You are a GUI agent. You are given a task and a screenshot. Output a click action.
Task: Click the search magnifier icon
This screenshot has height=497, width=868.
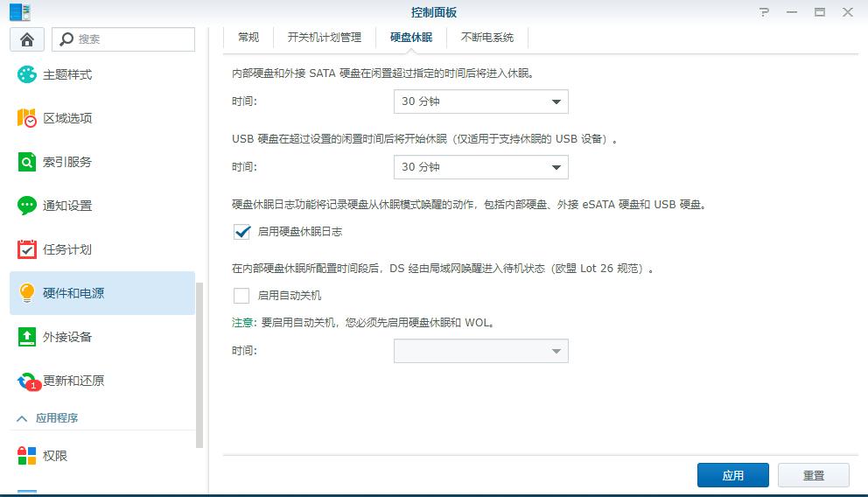point(66,39)
